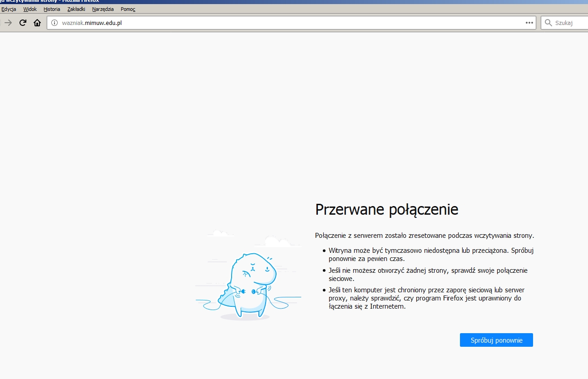Click bullet text starting 'Witryna może być tymczasowo'
The image size is (588, 379).
tap(431, 254)
